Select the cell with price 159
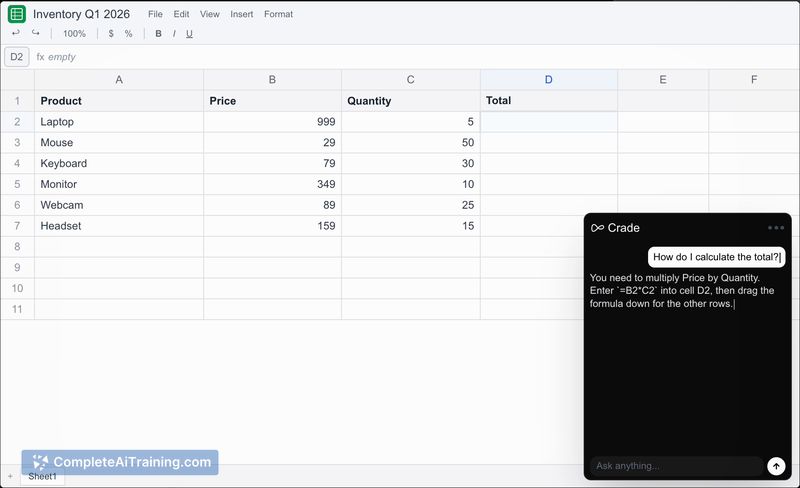This screenshot has height=488, width=800. coord(272,226)
